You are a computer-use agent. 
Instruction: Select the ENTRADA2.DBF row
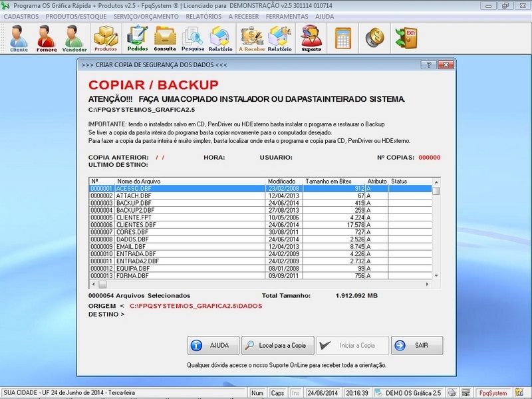coord(260,261)
